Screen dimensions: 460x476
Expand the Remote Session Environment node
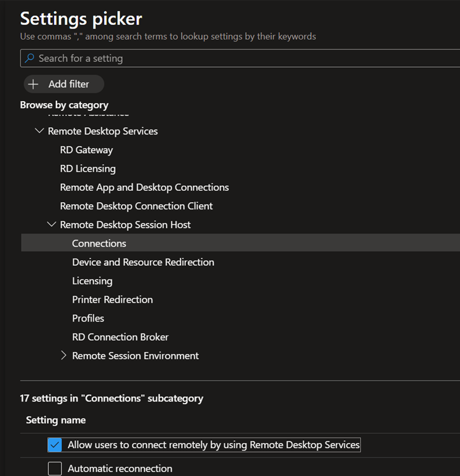point(63,356)
